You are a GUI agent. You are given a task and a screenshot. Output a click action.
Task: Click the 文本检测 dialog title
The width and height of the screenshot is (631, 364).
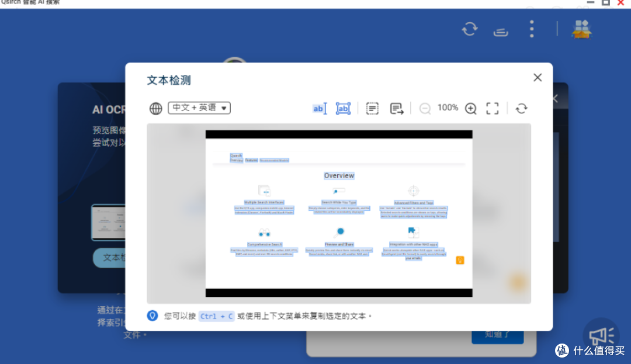coord(169,80)
